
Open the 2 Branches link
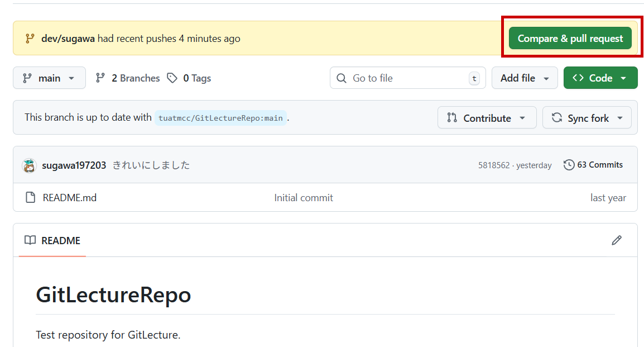click(128, 78)
